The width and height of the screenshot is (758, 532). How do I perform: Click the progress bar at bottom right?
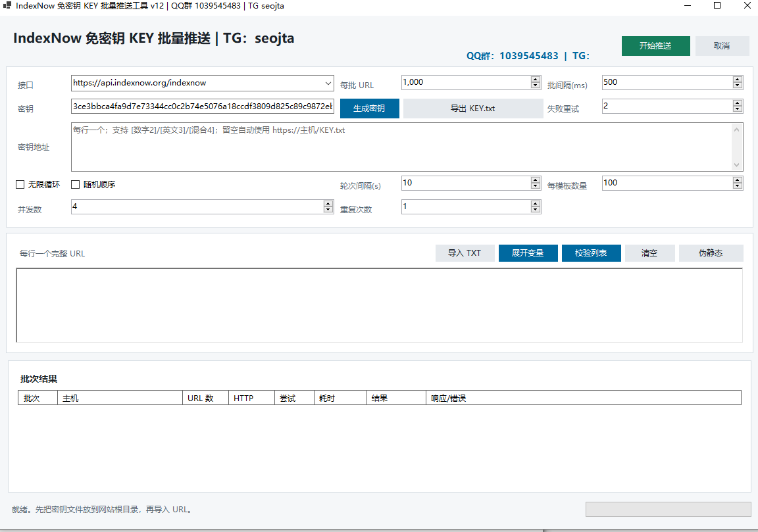(668, 509)
